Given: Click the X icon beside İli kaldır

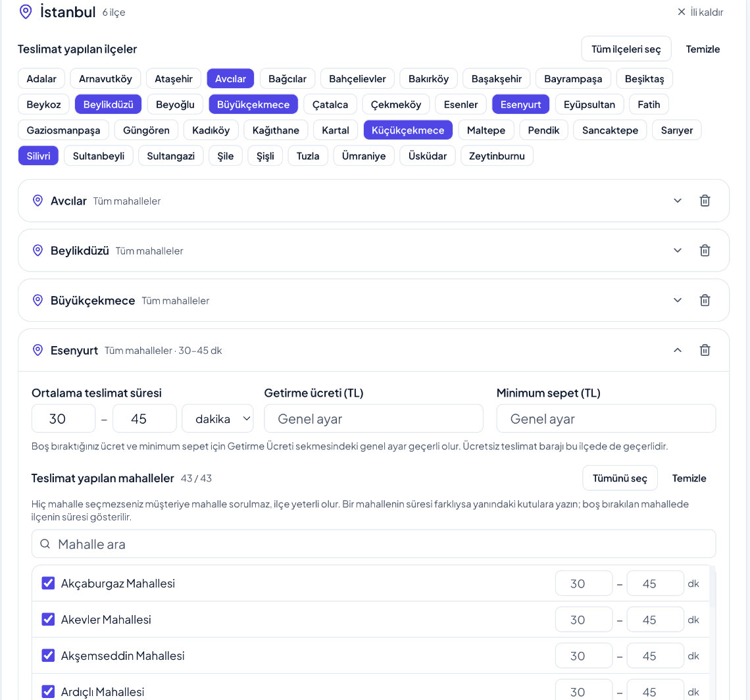Looking at the screenshot, I should pyautogui.click(x=682, y=12).
